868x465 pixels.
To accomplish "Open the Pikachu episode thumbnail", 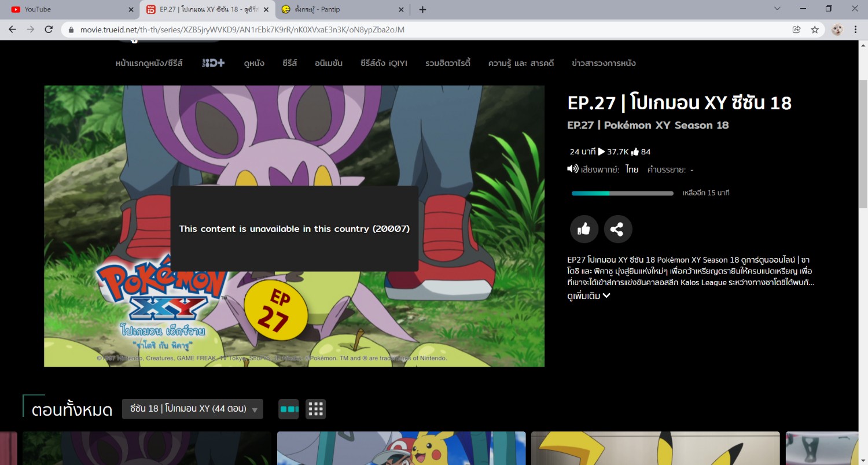I will coord(402,448).
